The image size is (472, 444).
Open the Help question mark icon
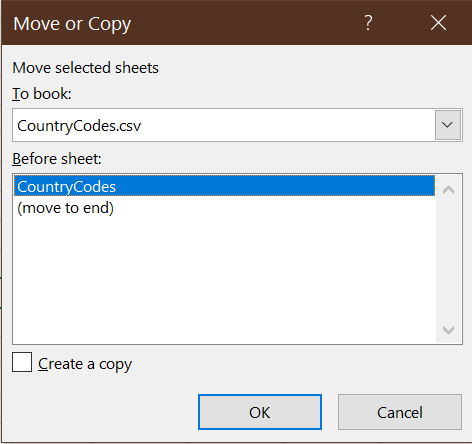tap(368, 23)
